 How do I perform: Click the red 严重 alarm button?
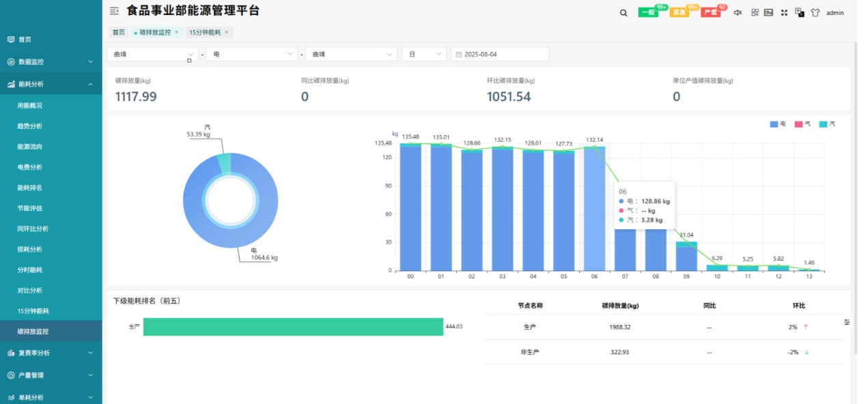click(710, 12)
